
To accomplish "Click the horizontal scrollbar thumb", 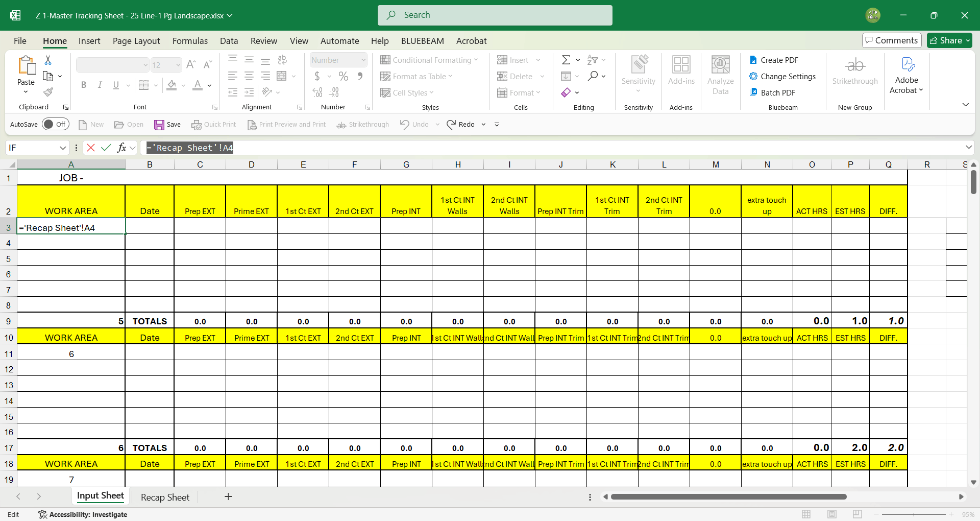I will pos(728,496).
